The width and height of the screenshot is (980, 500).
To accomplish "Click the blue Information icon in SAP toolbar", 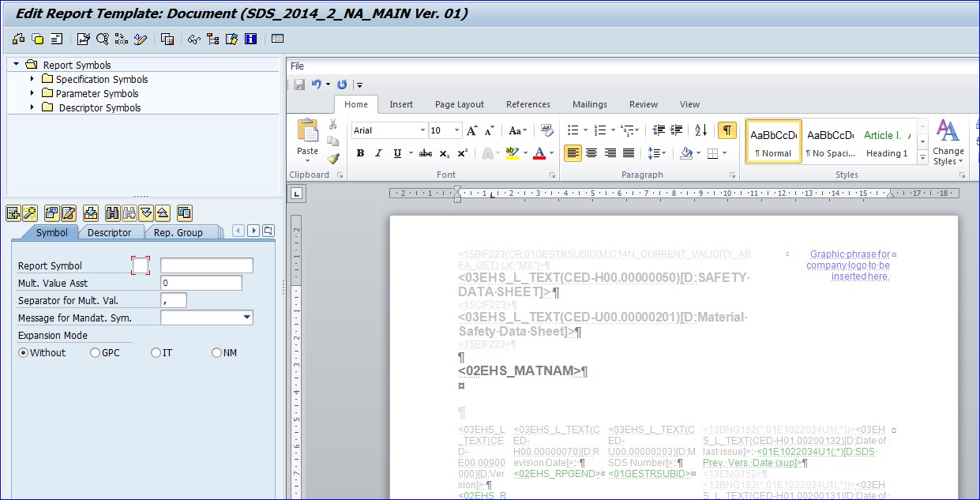I will pos(250,39).
